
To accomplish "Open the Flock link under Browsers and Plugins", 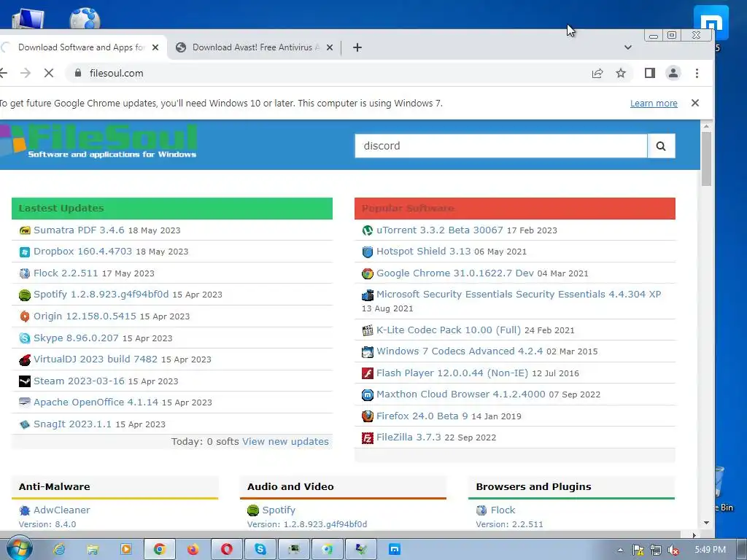I will [503, 510].
